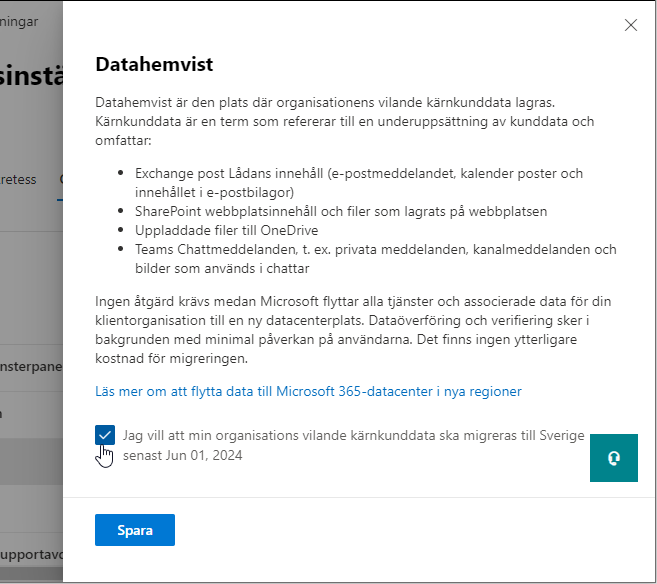Image resolution: width=657 pixels, height=584 pixels.
Task: Click the Datahemvist panel heading
Action: tap(154, 64)
